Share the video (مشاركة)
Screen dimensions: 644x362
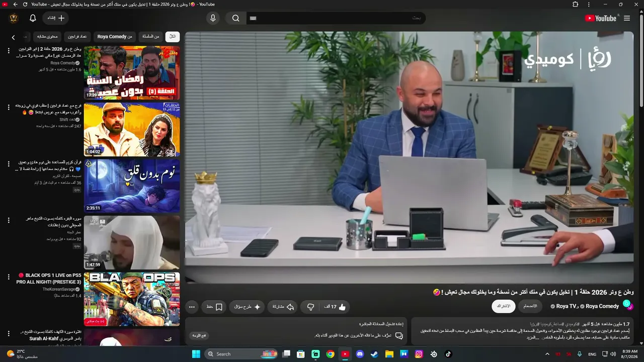[x=283, y=307]
